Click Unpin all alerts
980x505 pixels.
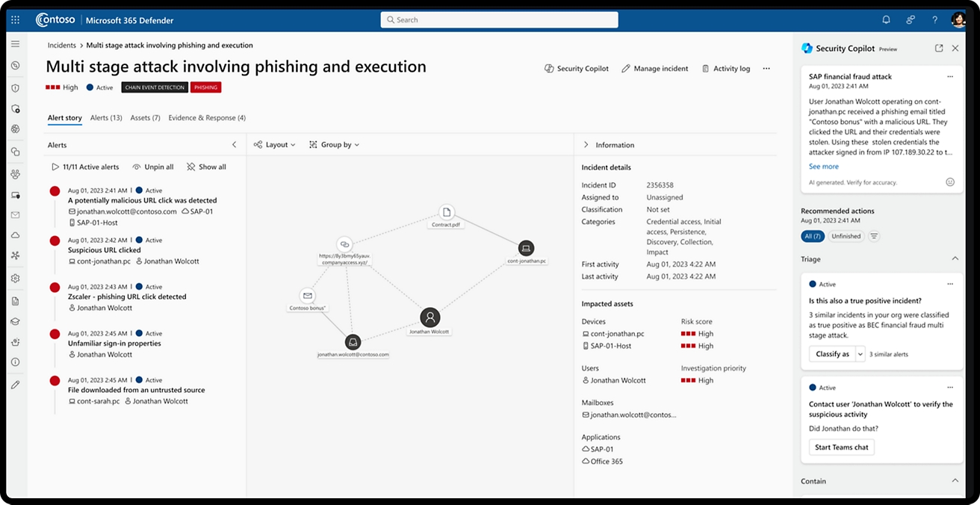[153, 167]
